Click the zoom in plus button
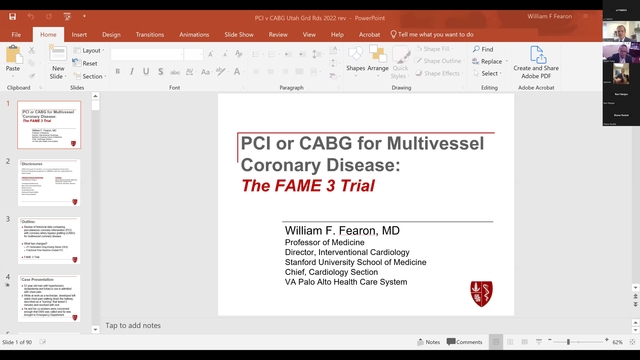 pyautogui.click(x=607, y=340)
